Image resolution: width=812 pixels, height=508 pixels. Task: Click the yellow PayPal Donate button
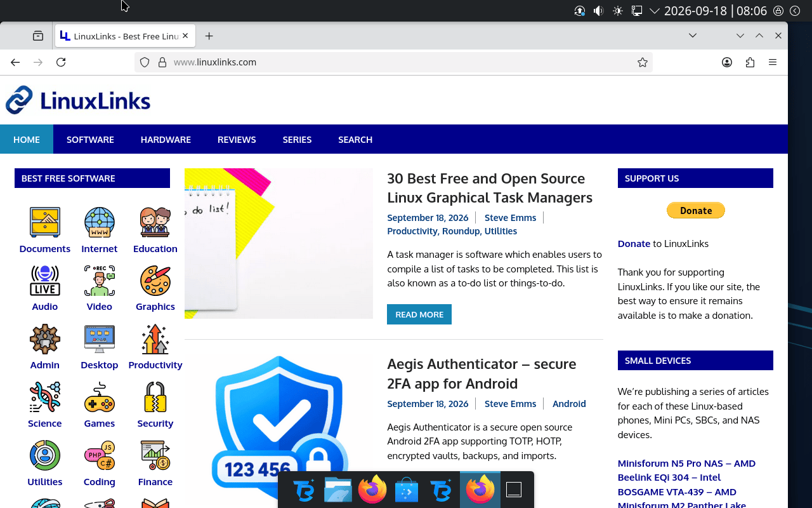(696, 210)
